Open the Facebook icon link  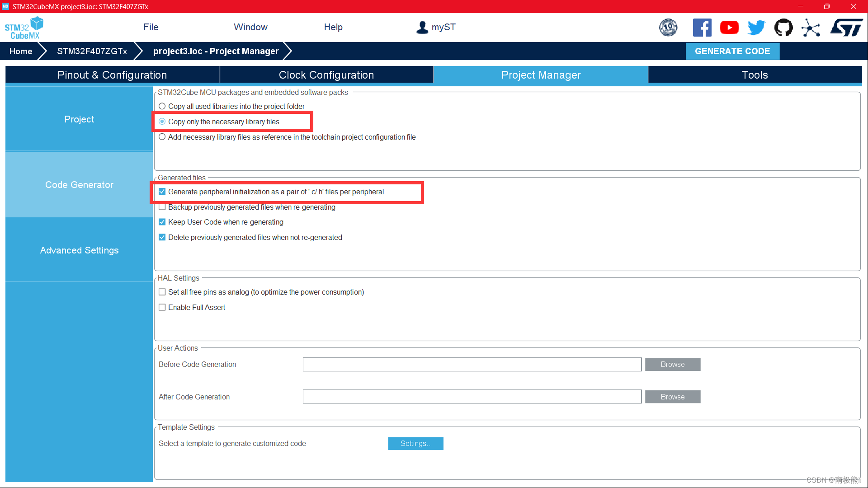point(702,28)
